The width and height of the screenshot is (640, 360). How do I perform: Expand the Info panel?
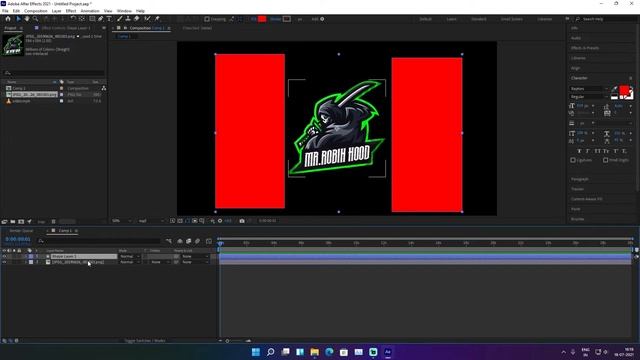pyautogui.click(x=575, y=28)
